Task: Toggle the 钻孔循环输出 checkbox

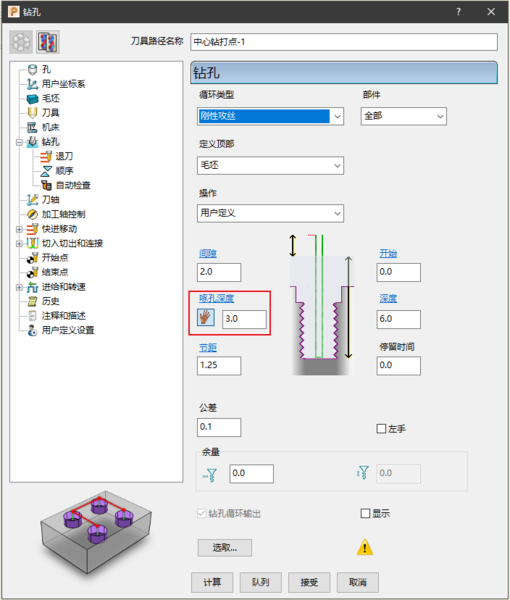Action: pyautogui.click(x=202, y=513)
